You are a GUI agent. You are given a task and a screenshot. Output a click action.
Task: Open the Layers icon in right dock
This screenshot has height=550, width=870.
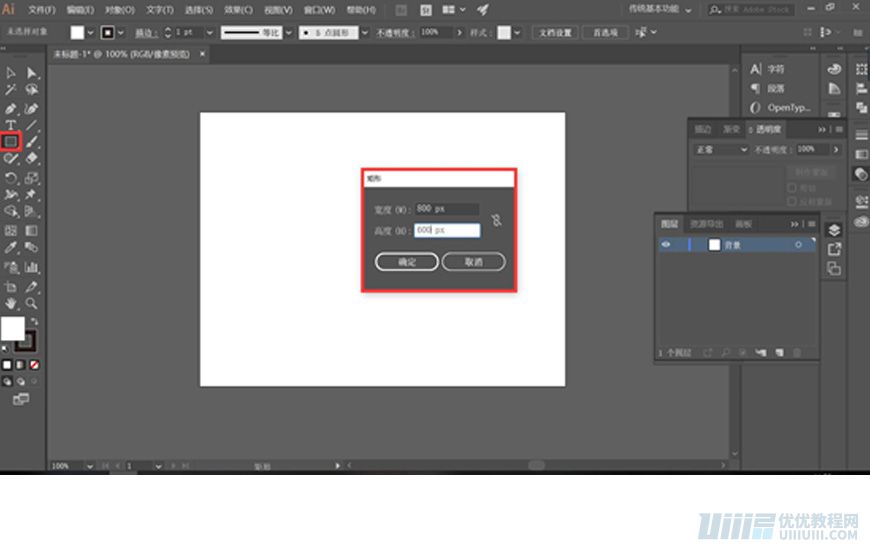click(x=834, y=231)
